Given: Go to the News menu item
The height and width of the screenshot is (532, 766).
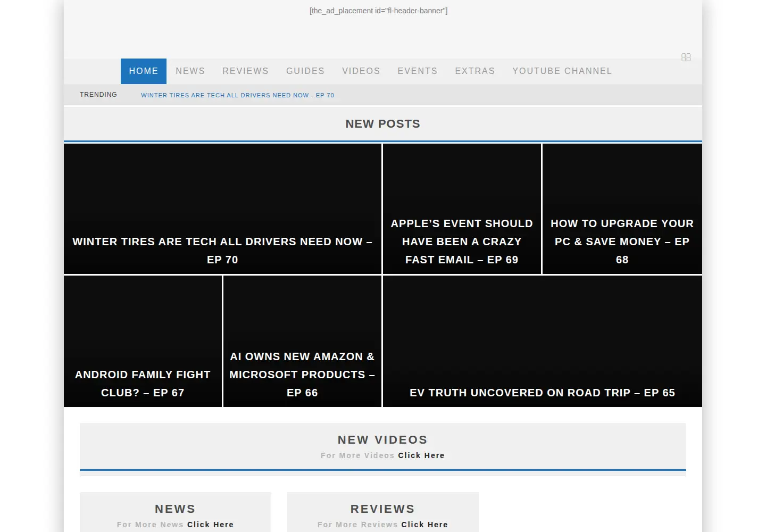Looking at the screenshot, I should click(x=190, y=71).
